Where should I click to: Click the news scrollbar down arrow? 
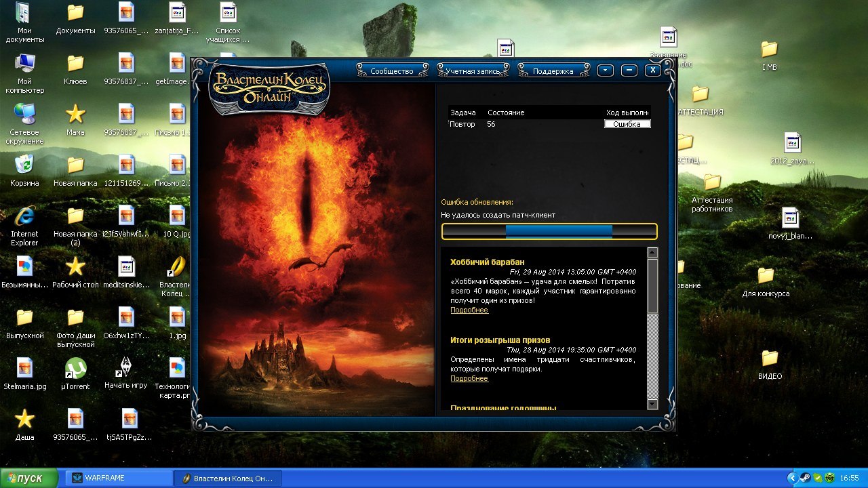(652, 404)
